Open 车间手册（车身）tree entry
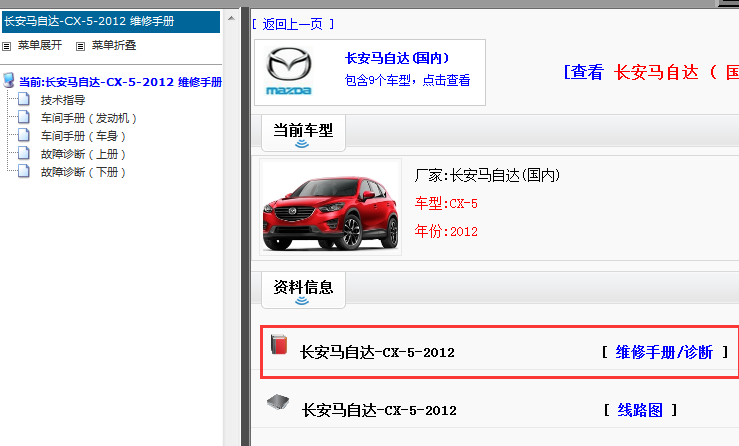739x446 pixels. coord(83,136)
